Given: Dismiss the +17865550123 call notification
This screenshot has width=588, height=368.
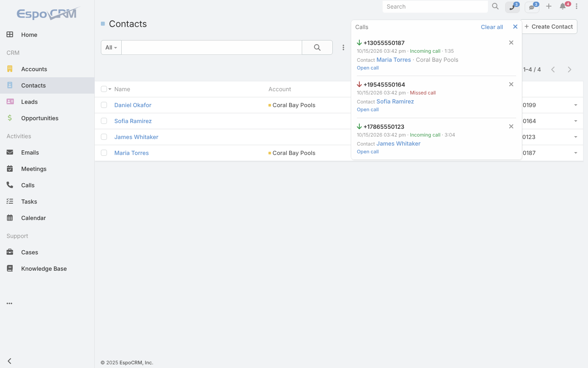Looking at the screenshot, I should (511, 126).
